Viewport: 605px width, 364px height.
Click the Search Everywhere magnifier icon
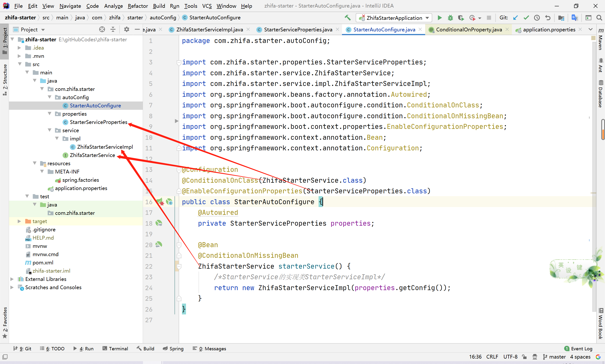point(599,18)
